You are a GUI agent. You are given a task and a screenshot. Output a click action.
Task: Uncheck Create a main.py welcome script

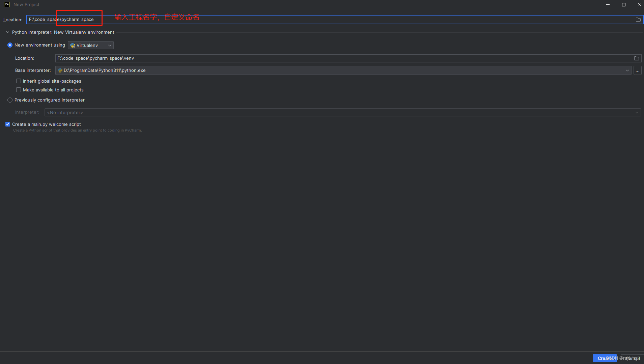pyautogui.click(x=8, y=124)
